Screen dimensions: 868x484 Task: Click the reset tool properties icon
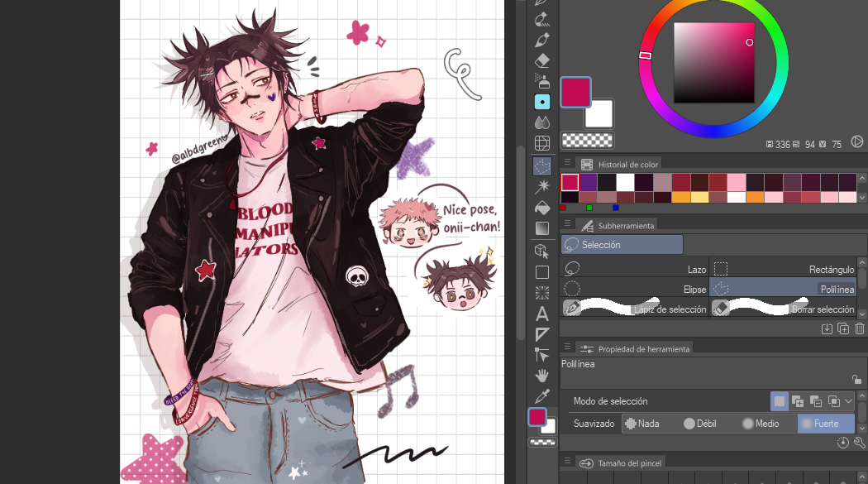point(842,443)
